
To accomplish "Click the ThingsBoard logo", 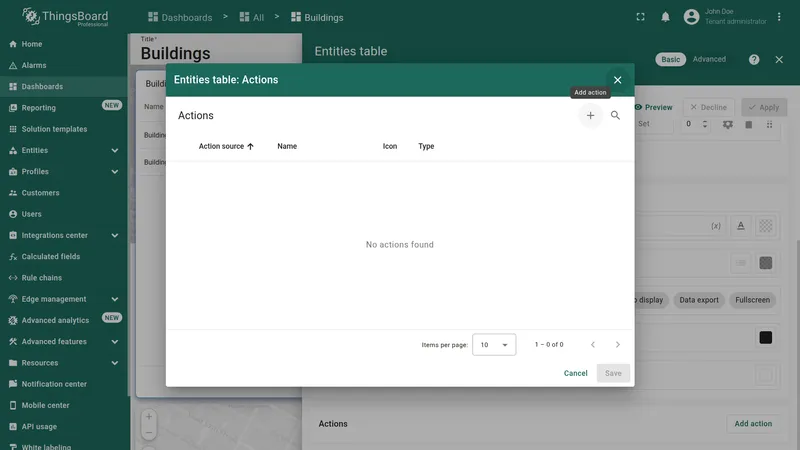I will 65,17.
